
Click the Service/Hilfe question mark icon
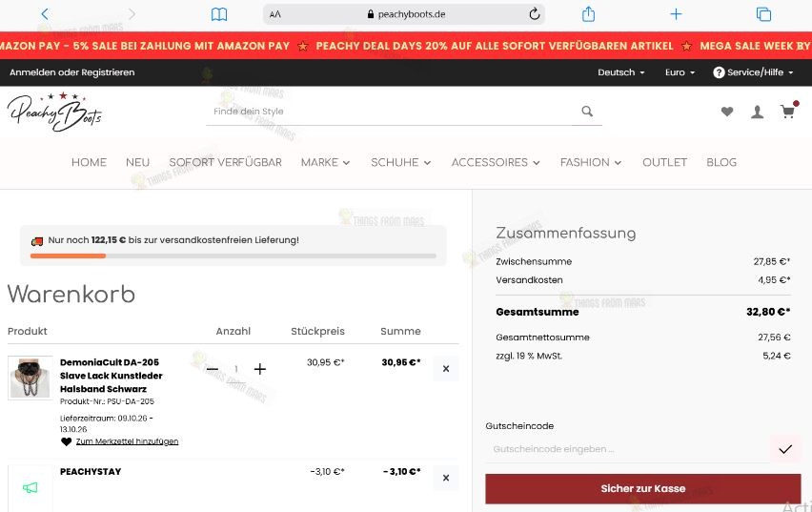(719, 72)
